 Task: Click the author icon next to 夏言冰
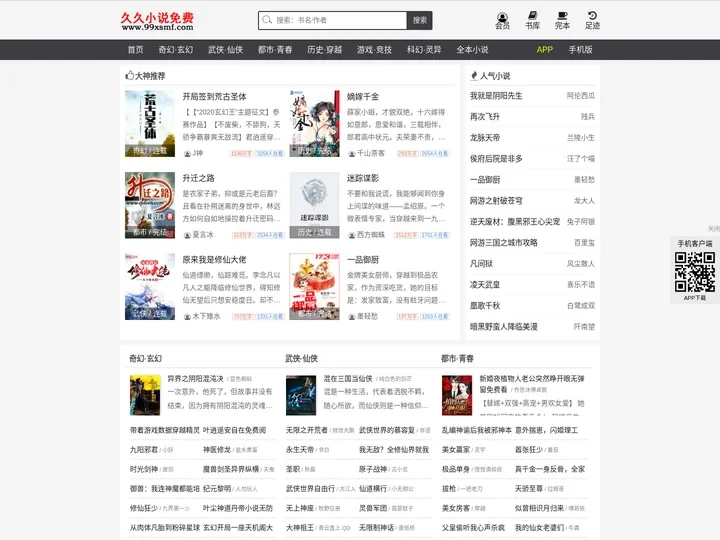pos(187,235)
